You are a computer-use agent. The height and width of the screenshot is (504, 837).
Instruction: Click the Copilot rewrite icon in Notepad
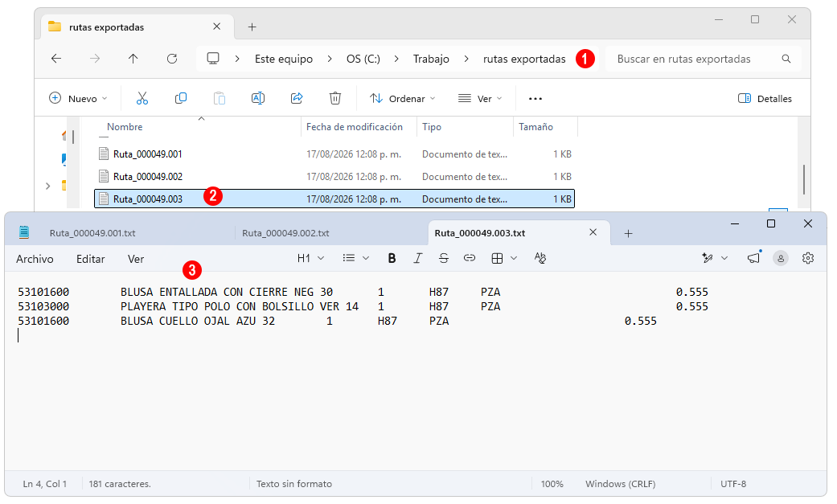click(708, 258)
